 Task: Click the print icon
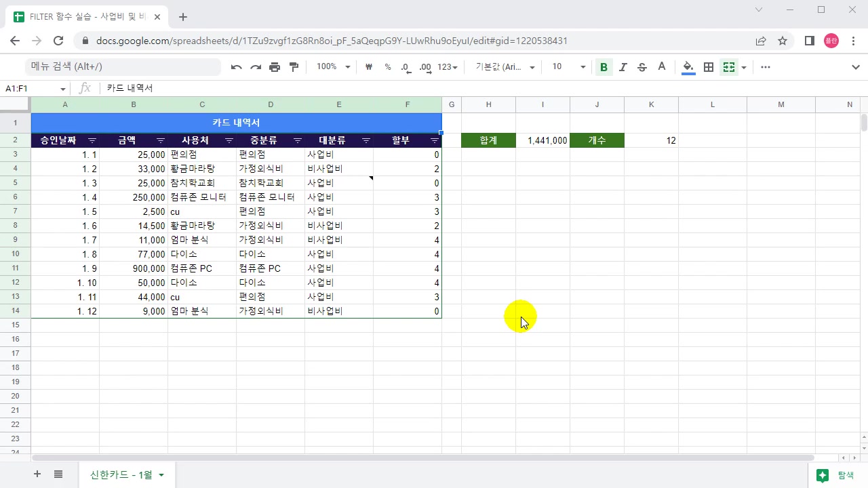click(x=275, y=67)
